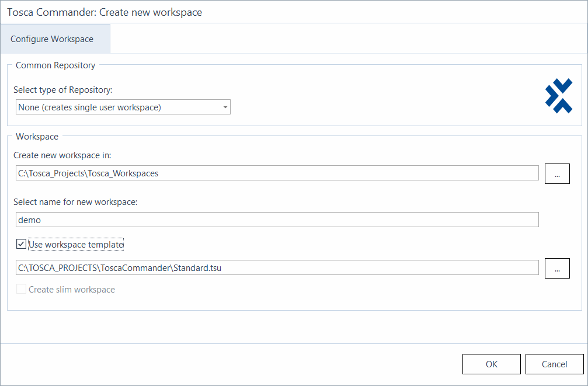
Task: Uncheck the Use workspace template checkbox
Action: click(x=21, y=244)
